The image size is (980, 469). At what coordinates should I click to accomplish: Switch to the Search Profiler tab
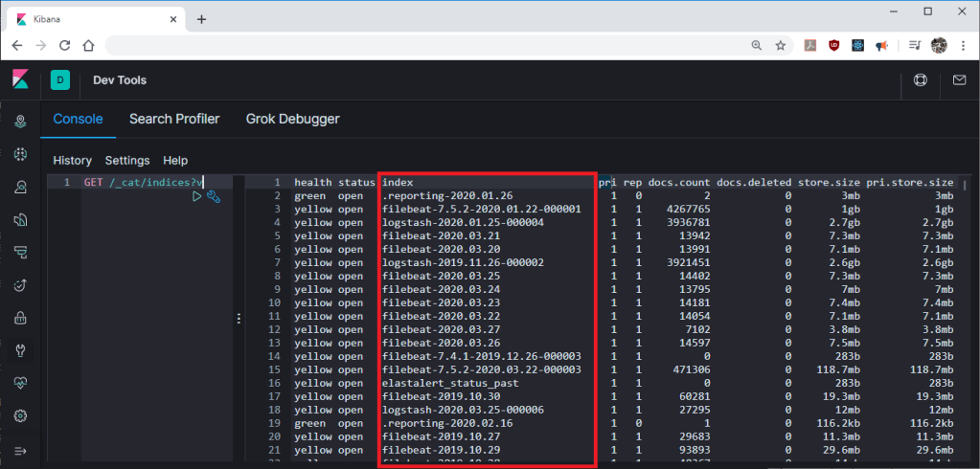[174, 119]
